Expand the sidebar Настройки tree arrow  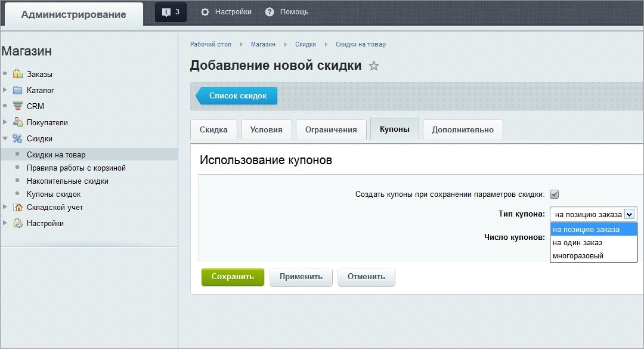pos(5,223)
